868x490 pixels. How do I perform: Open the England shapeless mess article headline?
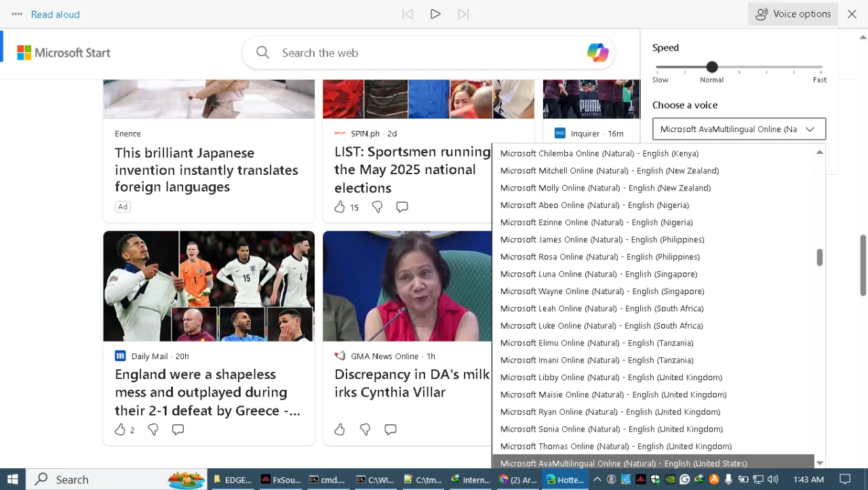pos(208,392)
